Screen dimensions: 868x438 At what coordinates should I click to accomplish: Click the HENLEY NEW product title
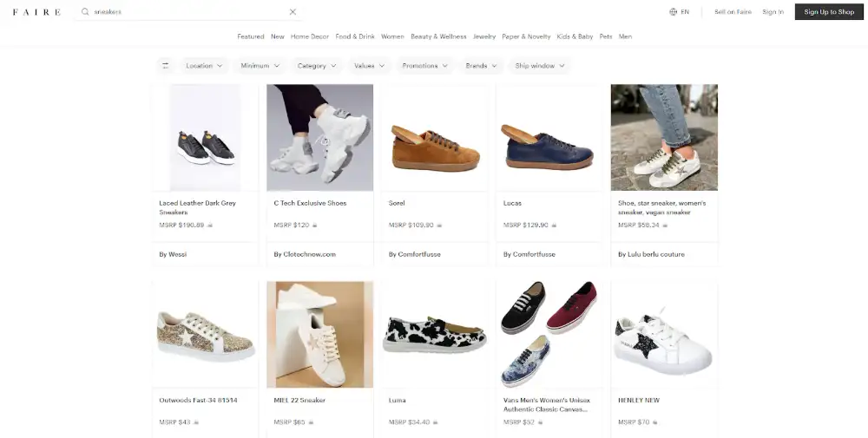pos(639,400)
